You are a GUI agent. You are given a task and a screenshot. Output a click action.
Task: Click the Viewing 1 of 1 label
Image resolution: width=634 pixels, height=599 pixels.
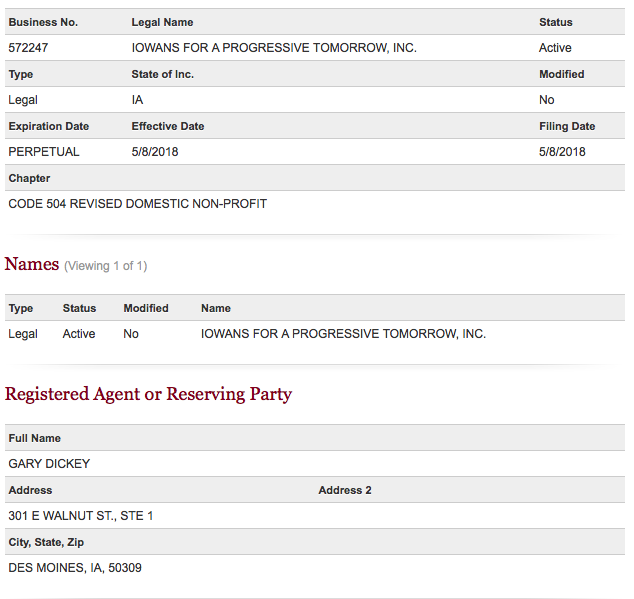tap(106, 266)
